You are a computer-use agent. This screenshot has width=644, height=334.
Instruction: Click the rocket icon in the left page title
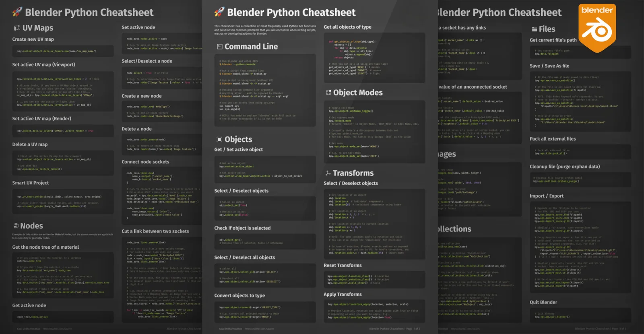pos(17,12)
